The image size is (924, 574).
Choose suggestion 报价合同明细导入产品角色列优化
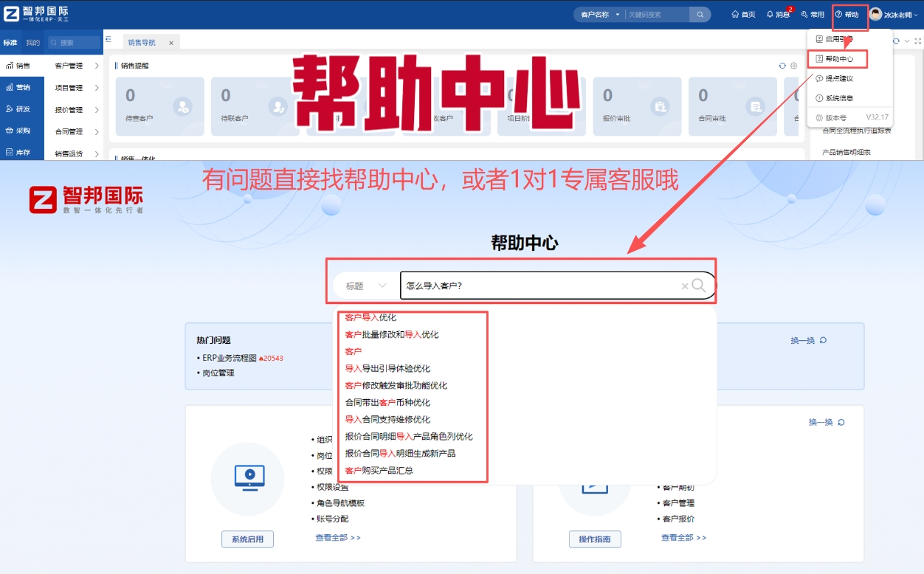coord(409,436)
